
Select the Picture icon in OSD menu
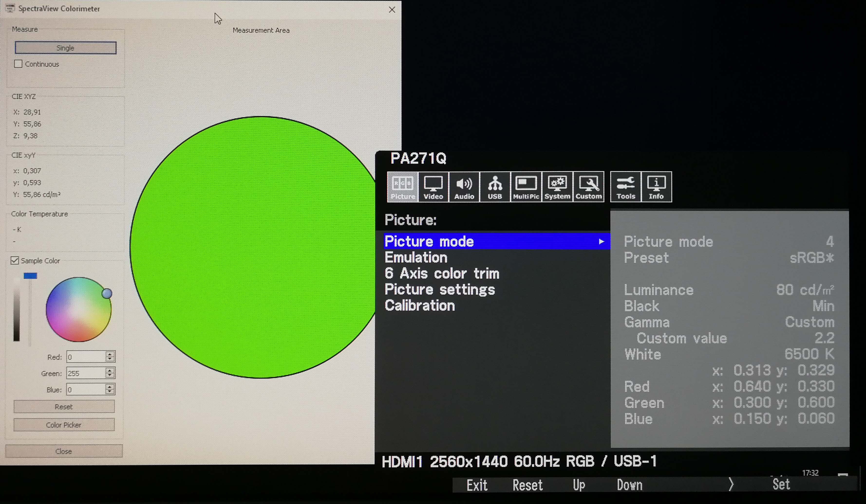tap(402, 187)
